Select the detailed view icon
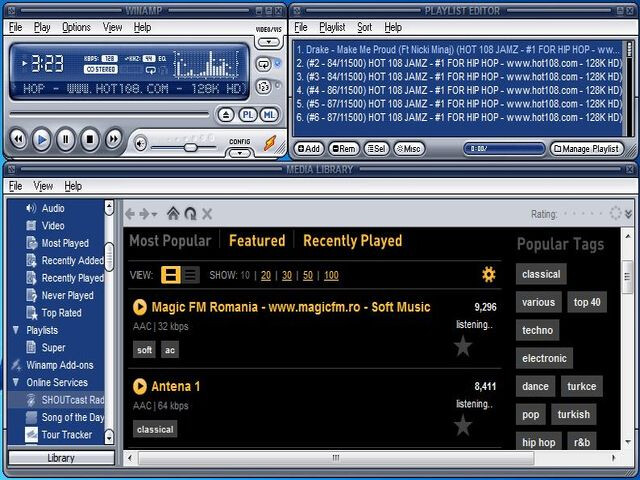This screenshot has height=480, width=640. (x=171, y=275)
